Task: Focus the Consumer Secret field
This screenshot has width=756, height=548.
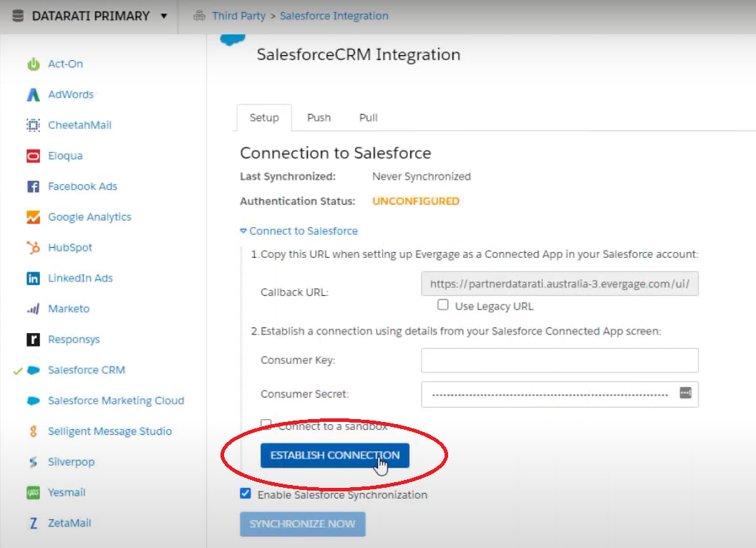Action: click(x=559, y=394)
